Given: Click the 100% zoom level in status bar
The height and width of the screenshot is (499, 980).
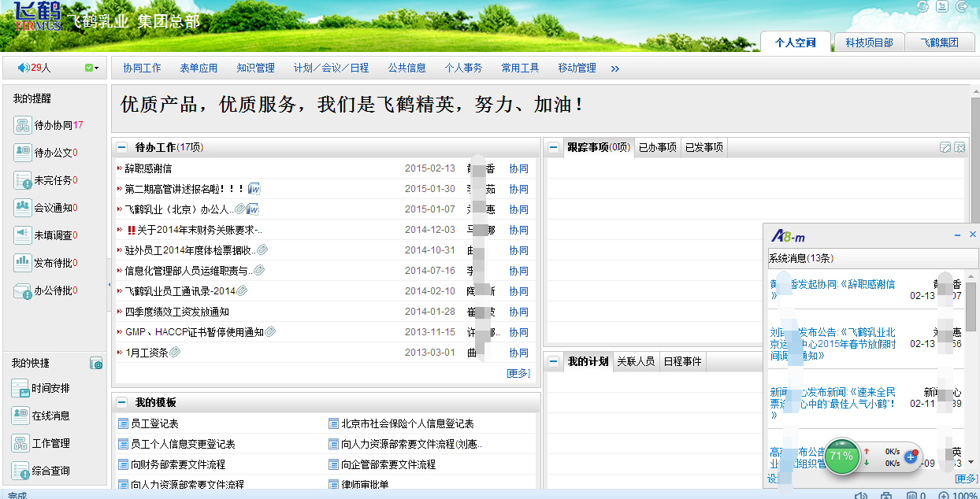Looking at the screenshot, I should (966, 495).
